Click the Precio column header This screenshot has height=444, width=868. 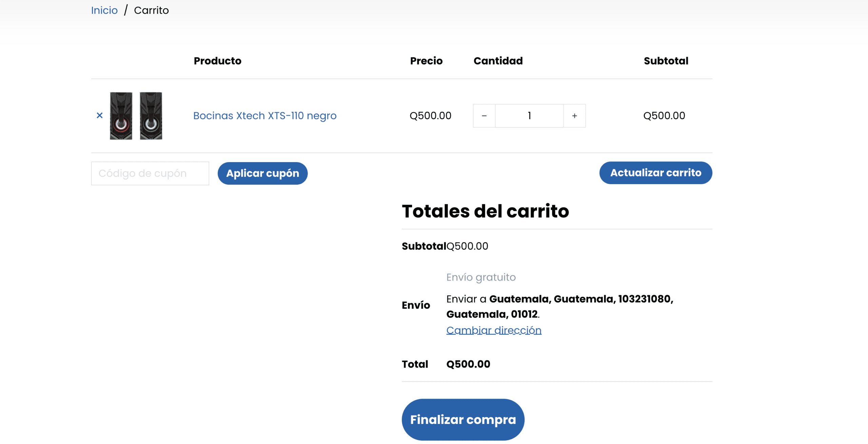click(x=426, y=61)
